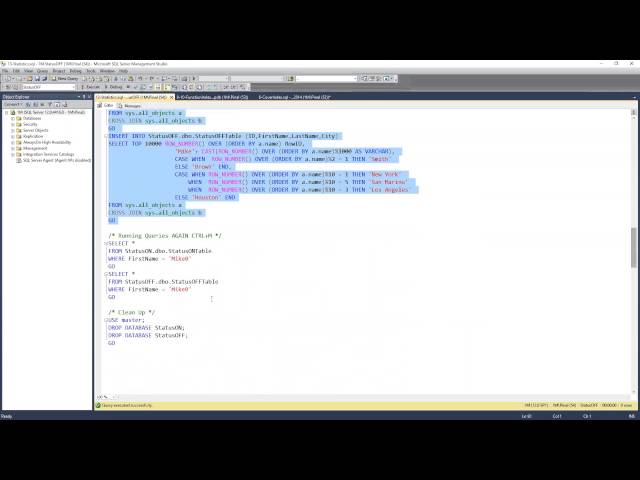Screen dimensions: 640x480
Task: Click the Parse checkmark icon
Action: (x=136, y=87)
